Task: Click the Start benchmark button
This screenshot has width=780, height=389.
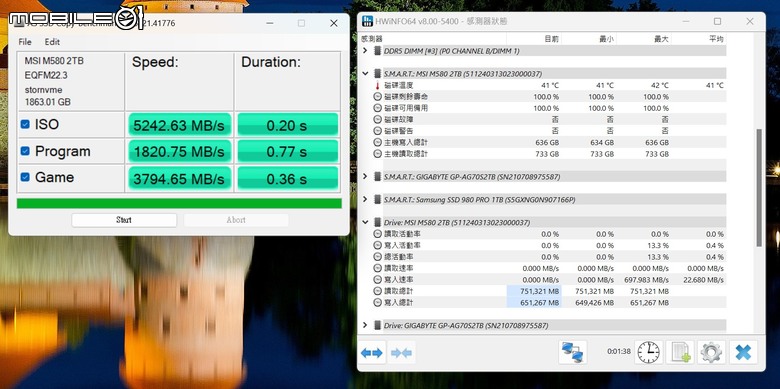Action: pyautogui.click(x=124, y=220)
